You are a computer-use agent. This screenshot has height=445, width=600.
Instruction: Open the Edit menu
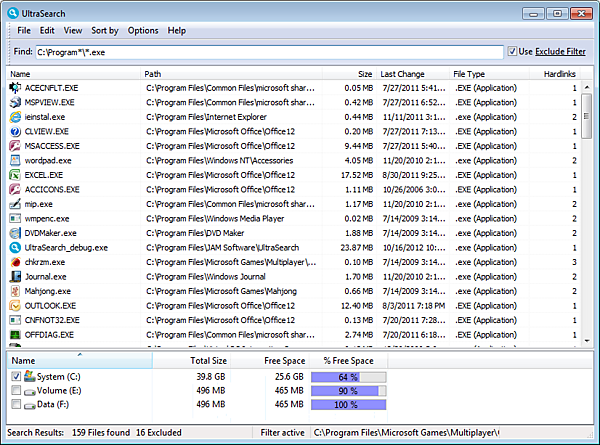[x=47, y=31]
